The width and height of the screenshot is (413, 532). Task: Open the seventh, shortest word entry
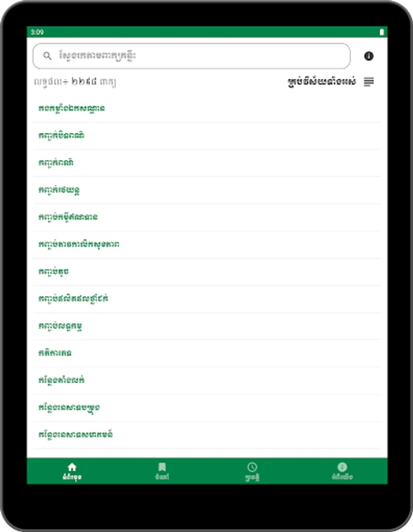pyautogui.click(x=53, y=271)
